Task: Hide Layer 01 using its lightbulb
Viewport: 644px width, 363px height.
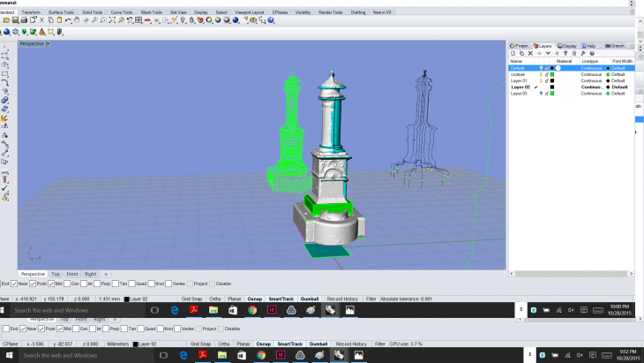Action: [541, 80]
